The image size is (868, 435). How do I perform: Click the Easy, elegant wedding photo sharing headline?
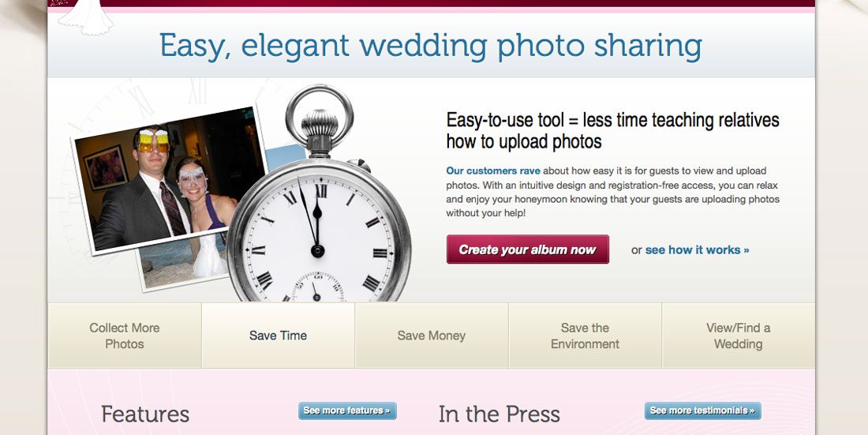tap(431, 46)
